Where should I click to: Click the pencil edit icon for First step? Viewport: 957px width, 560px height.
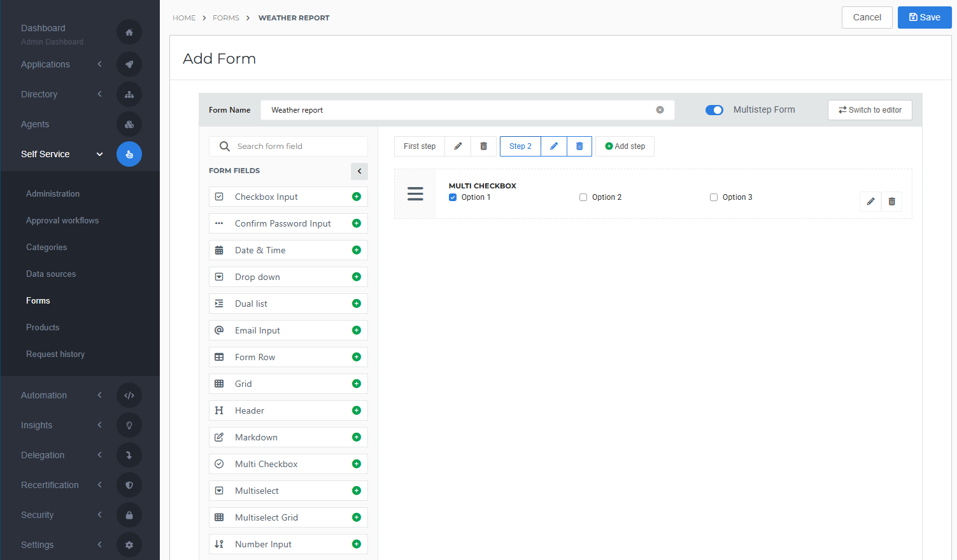click(x=458, y=146)
